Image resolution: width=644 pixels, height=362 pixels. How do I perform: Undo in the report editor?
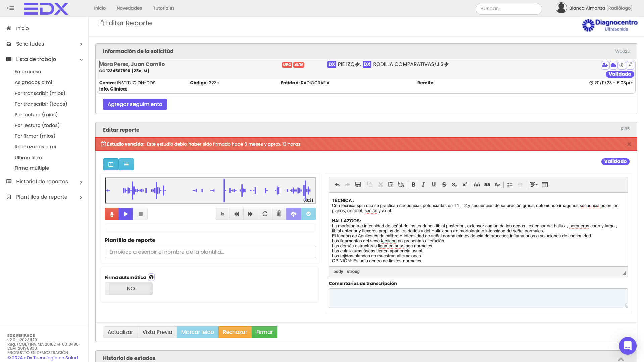click(337, 185)
